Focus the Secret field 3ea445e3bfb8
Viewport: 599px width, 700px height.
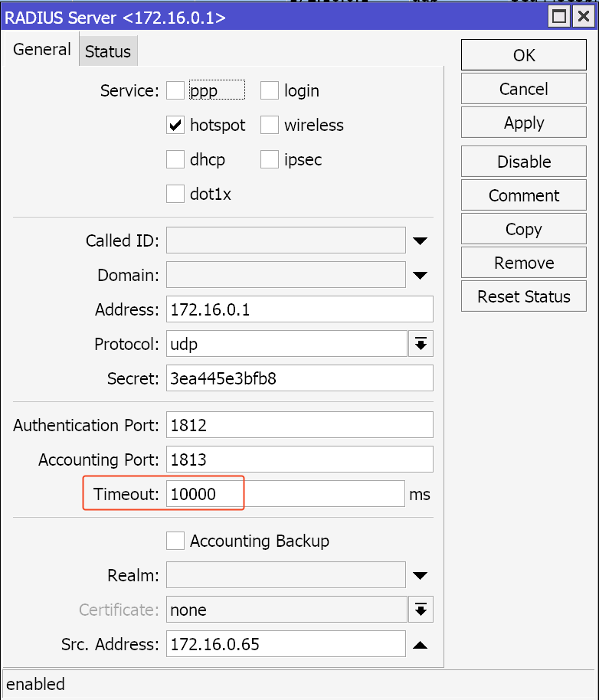(x=299, y=378)
